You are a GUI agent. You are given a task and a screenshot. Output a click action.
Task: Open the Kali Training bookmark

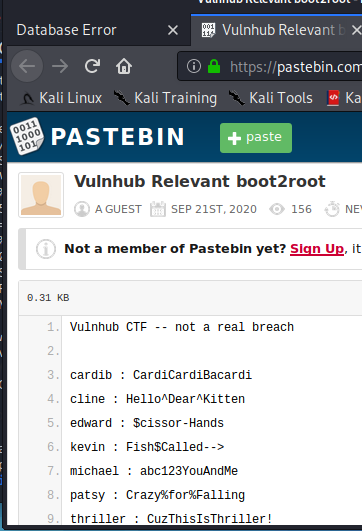pos(165,98)
